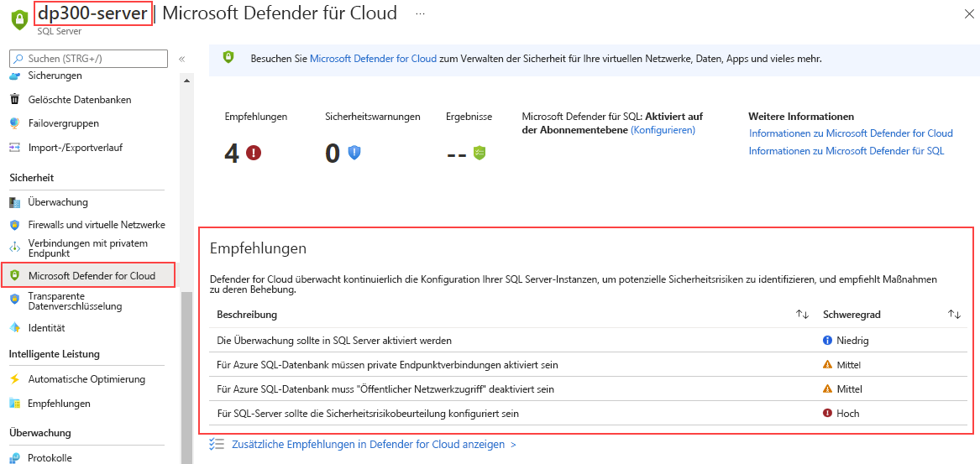Open Sicherungen in the sidebar

pyautogui.click(x=55, y=75)
